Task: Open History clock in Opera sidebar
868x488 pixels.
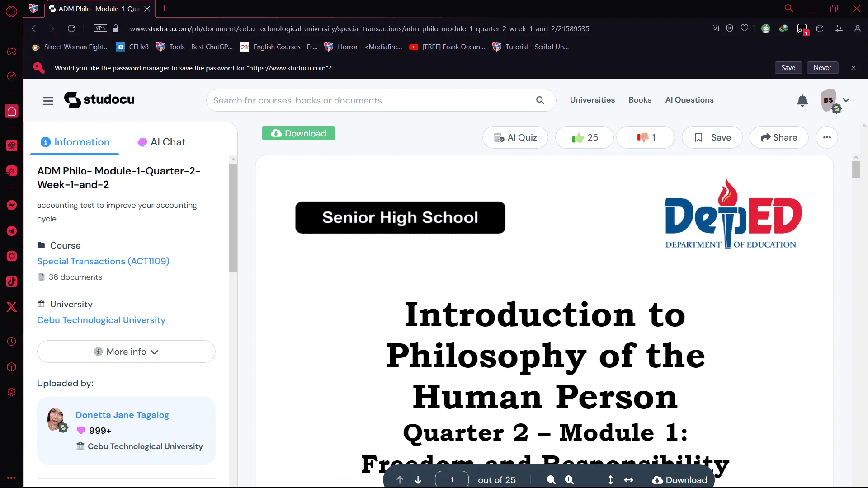Action: point(12,342)
